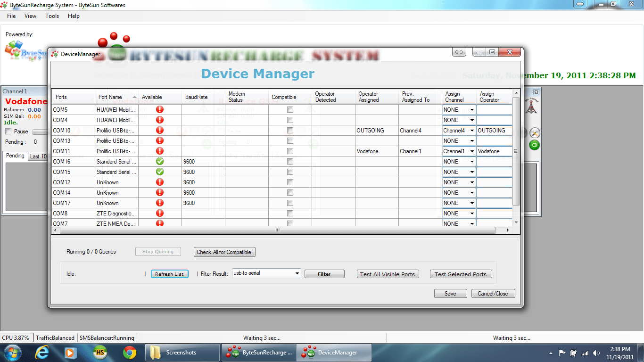Image resolution: width=644 pixels, height=362 pixels.
Task: Click the red alert icon for COM5
Action: click(x=160, y=109)
